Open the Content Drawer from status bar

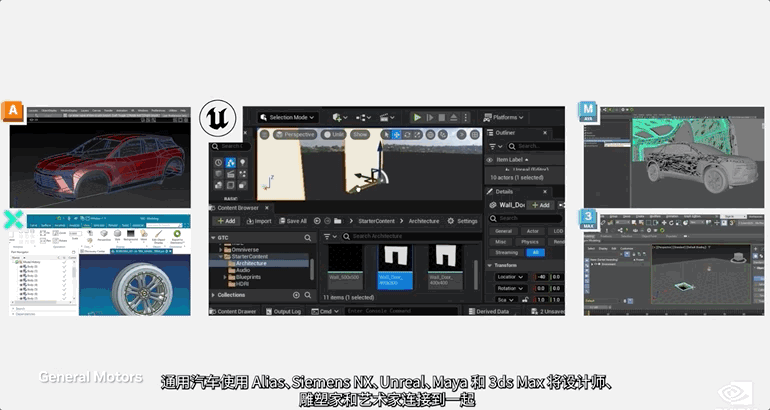tap(233, 311)
